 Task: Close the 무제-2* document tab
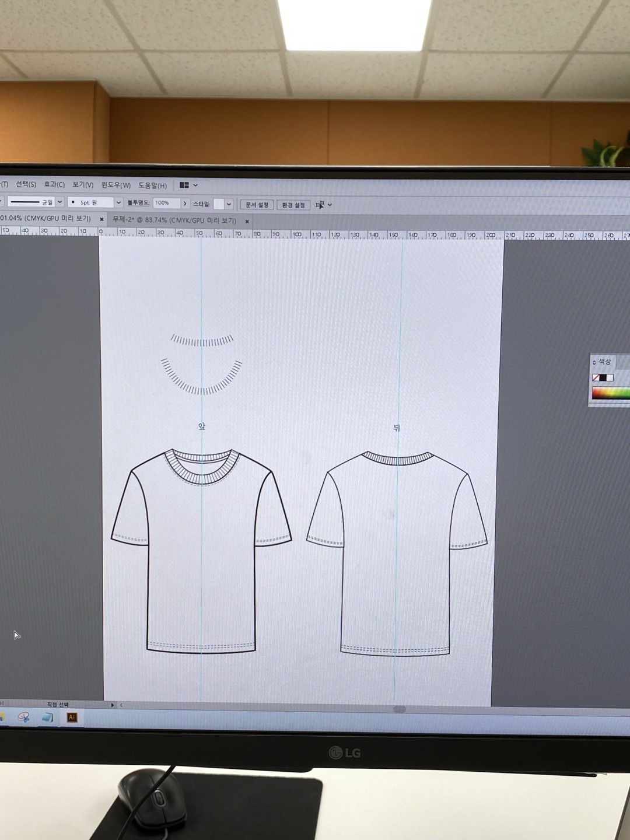point(247,221)
